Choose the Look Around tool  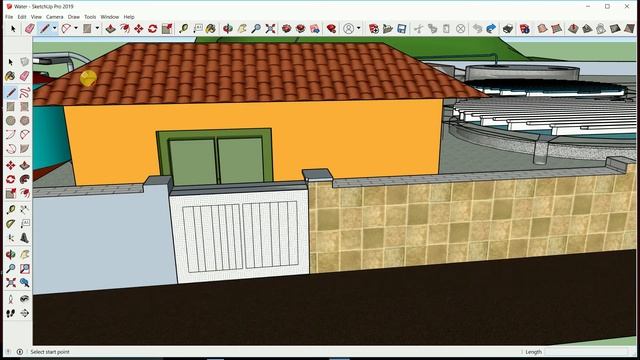pyautogui.click(x=24, y=299)
